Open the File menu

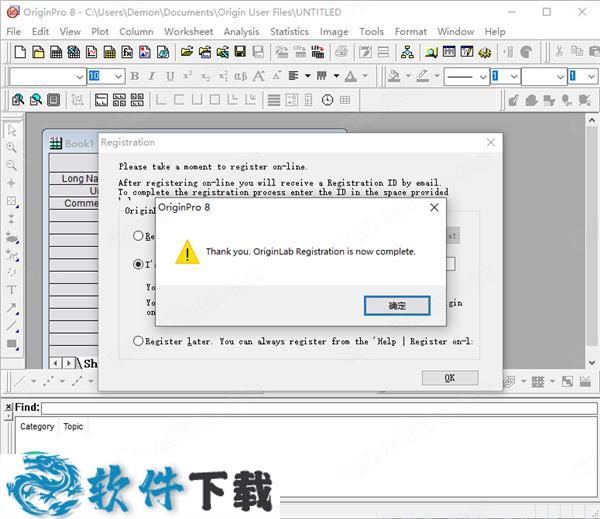[x=14, y=31]
